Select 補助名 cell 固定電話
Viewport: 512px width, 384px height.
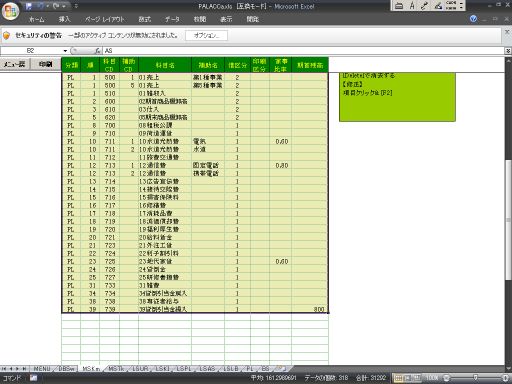(x=208, y=165)
